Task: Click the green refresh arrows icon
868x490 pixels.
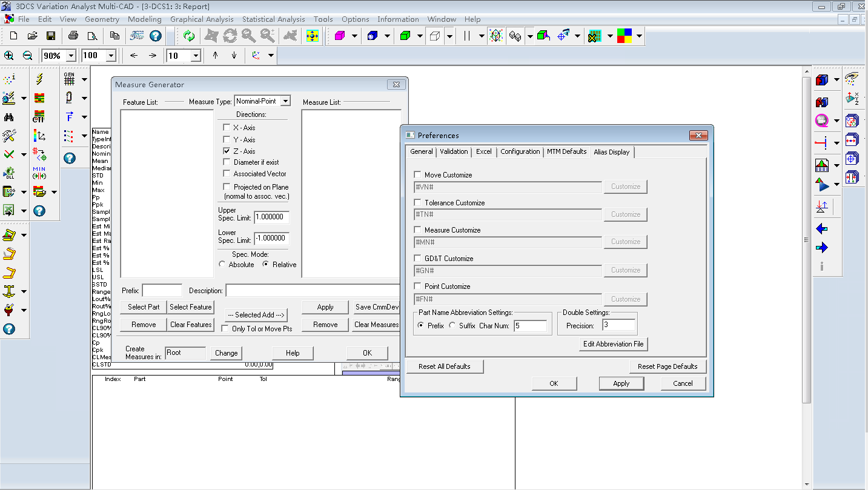Action: coord(189,36)
